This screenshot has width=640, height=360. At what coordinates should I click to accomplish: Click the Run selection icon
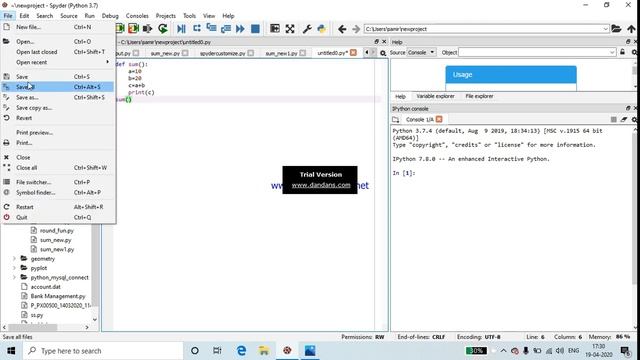coord(147,29)
